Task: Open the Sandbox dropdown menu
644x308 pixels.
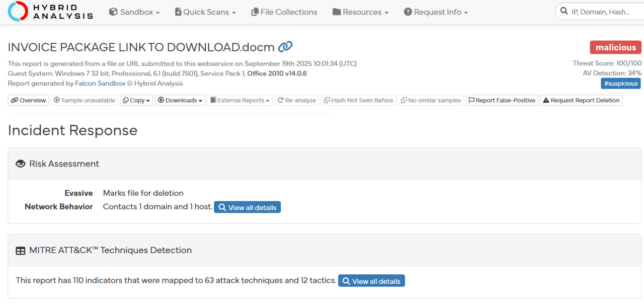Action: click(x=134, y=12)
